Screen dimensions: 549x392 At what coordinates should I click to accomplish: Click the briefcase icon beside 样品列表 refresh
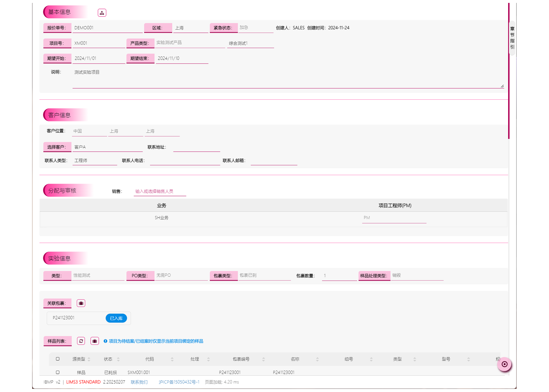click(x=94, y=341)
